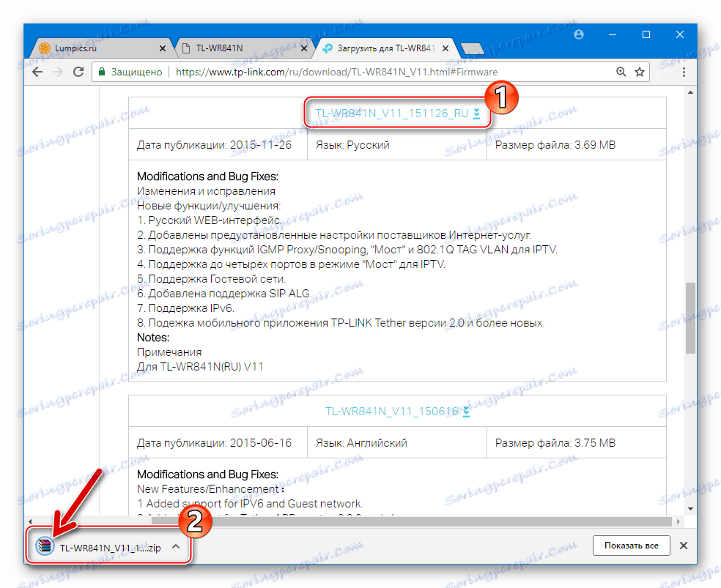Image resolution: width=721 pixels, height=588 pixels.
Task: Select the Загрузить для TL-WR841 tab
Action: tap(386, 48)
